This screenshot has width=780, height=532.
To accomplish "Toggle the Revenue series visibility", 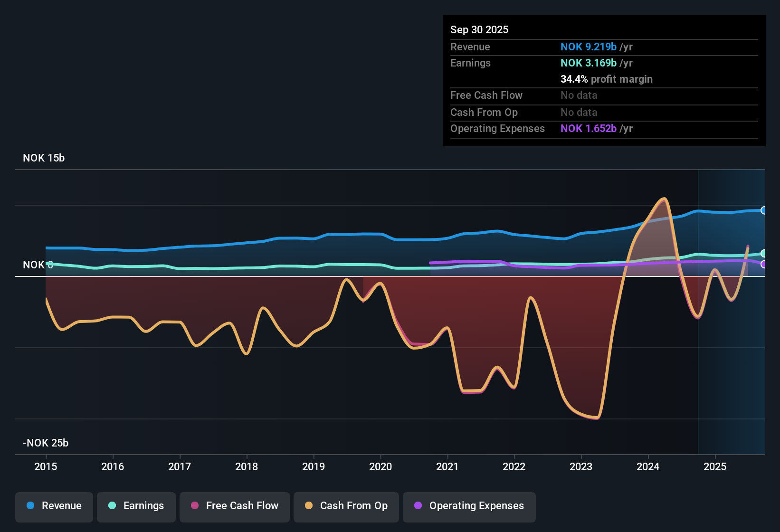I will pos(54,506).
